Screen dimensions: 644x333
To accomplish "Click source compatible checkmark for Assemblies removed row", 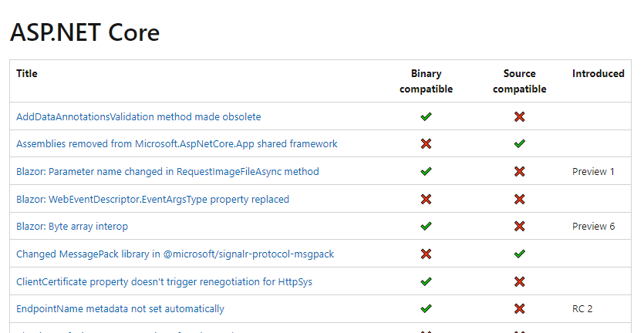I will tap(520, 143).
